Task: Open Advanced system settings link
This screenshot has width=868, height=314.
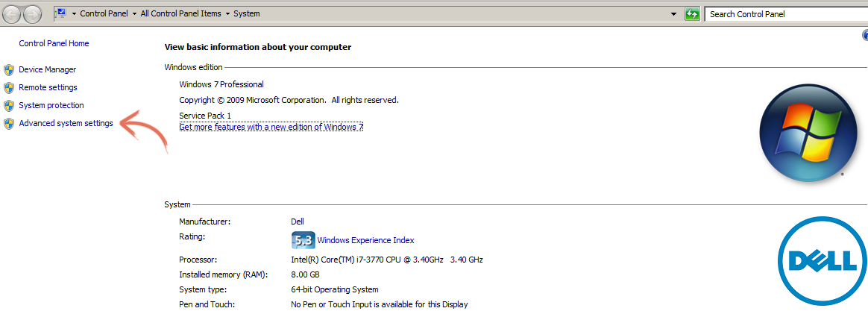Action: pos(66,123)
